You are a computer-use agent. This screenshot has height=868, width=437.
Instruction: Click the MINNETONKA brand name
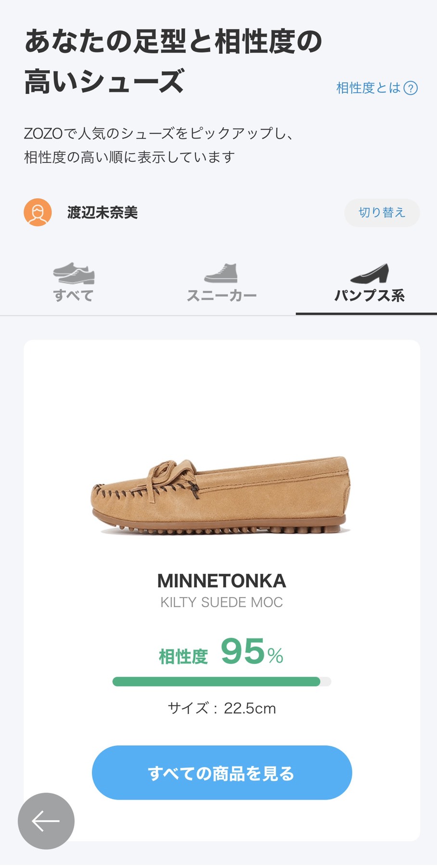221,581
